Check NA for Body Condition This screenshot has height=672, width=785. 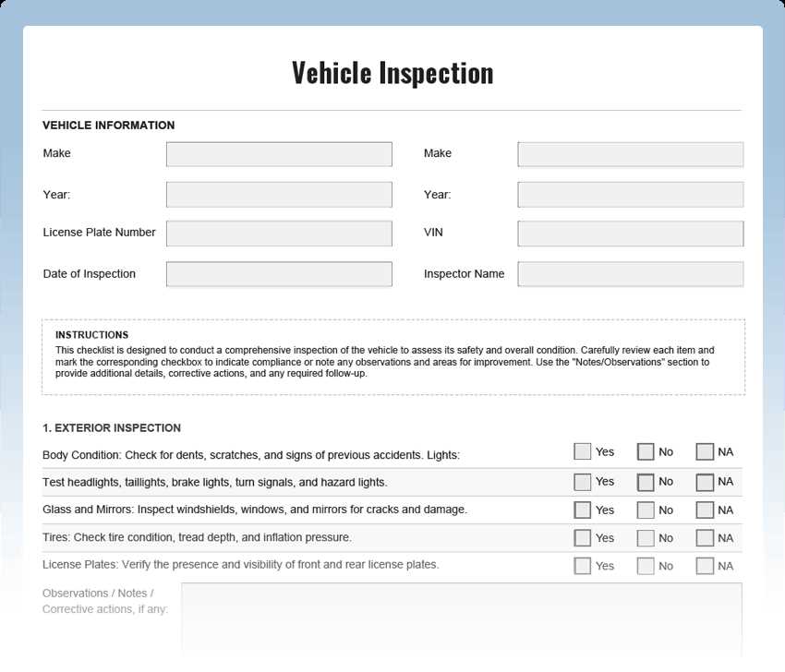(705, 451)
